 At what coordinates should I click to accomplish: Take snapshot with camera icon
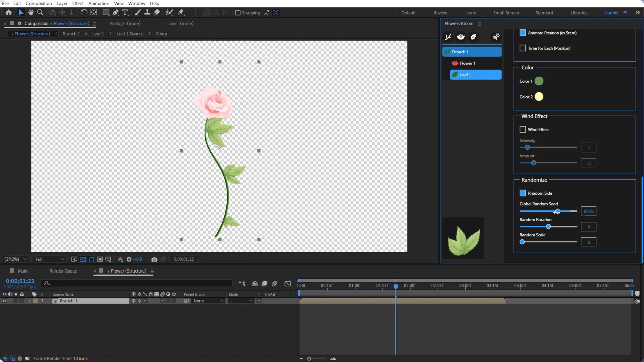pos(154,259)
